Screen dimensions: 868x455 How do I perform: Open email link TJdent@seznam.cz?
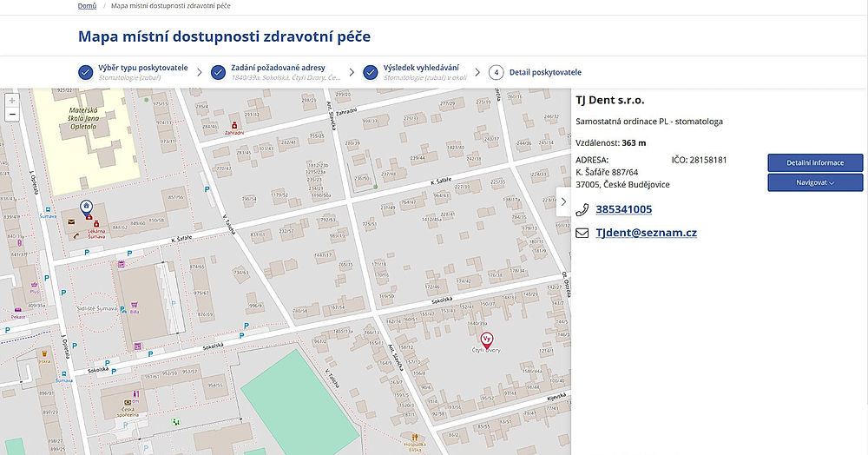pyautogui.click(x=646, y=233)
